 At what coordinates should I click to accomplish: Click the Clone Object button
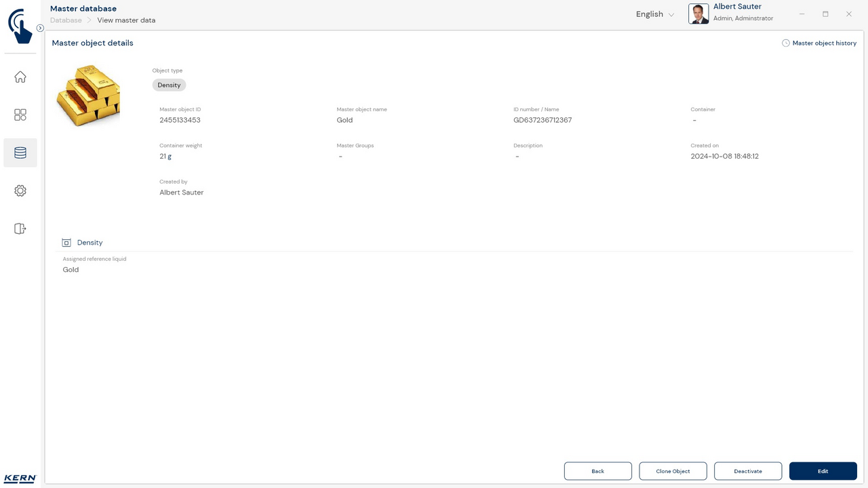(673, 471)
